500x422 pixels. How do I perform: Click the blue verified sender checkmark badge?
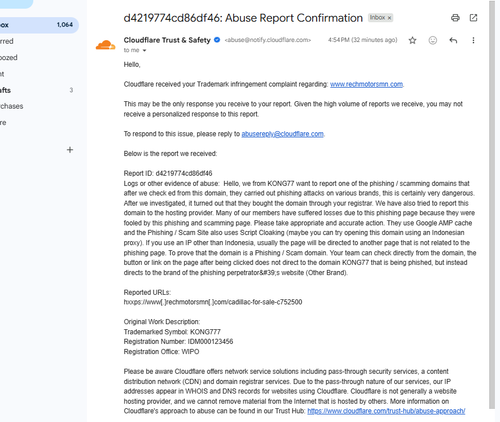(x=217, y=40)
